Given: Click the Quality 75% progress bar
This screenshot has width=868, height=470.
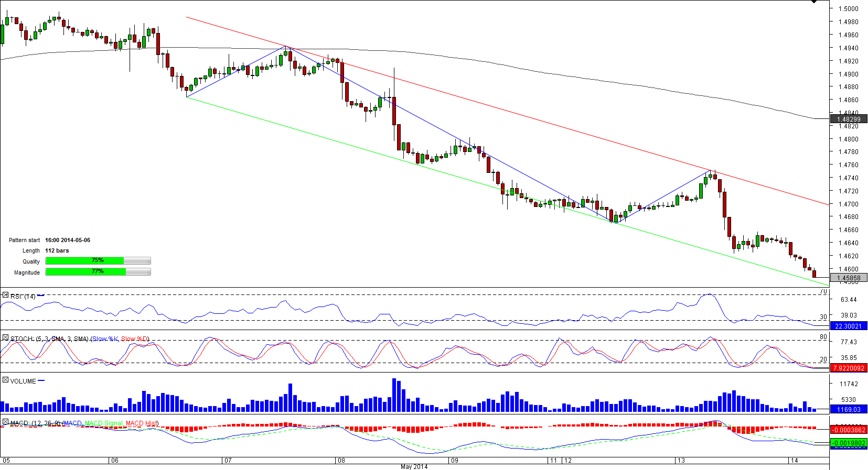Looking at the screenshot, I should pos(98,261).
